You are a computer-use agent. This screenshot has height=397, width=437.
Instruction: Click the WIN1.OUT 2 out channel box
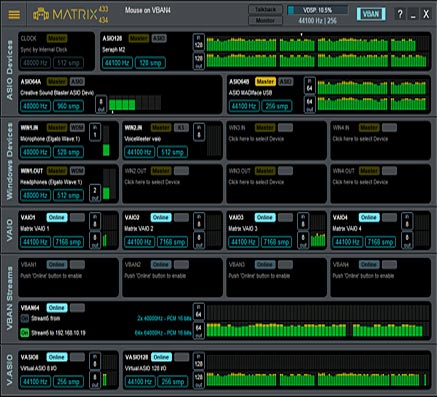click(95, 193)
